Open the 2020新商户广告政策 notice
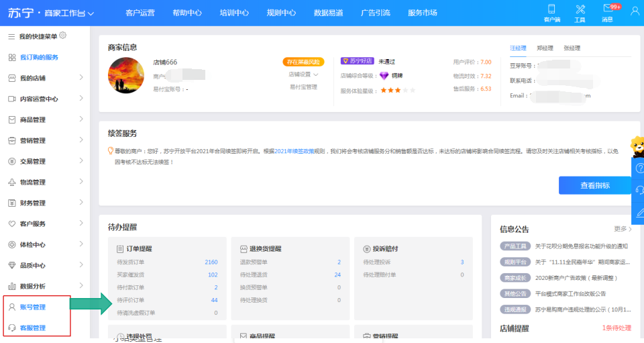This screenshot has height=343, width=644. tap(576, 278)
